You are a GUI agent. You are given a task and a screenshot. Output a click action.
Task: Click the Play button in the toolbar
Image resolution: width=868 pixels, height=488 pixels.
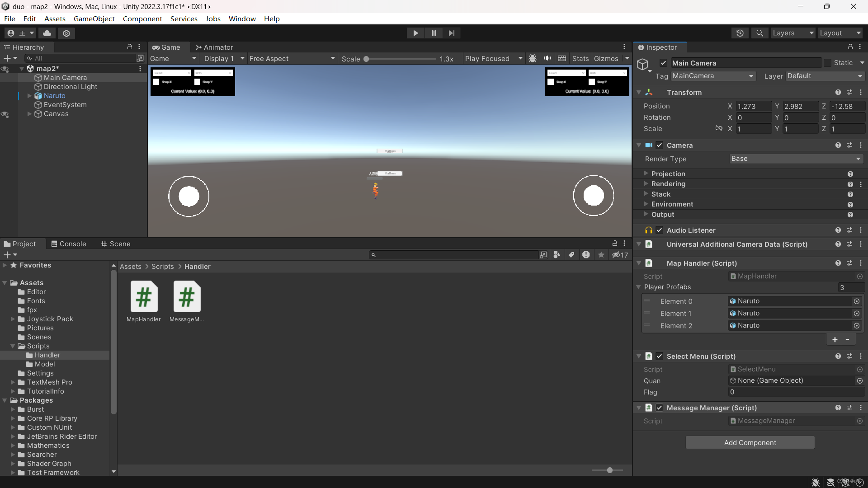415,33
